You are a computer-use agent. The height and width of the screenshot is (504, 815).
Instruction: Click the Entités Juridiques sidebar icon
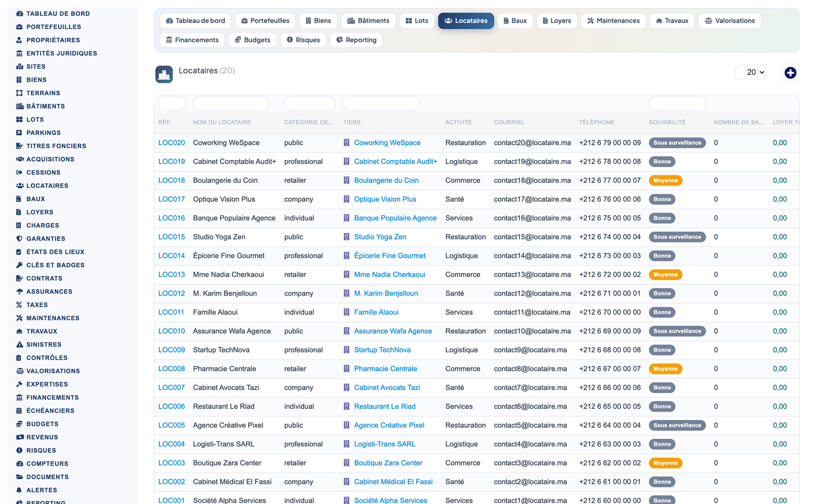pos(20,54)
